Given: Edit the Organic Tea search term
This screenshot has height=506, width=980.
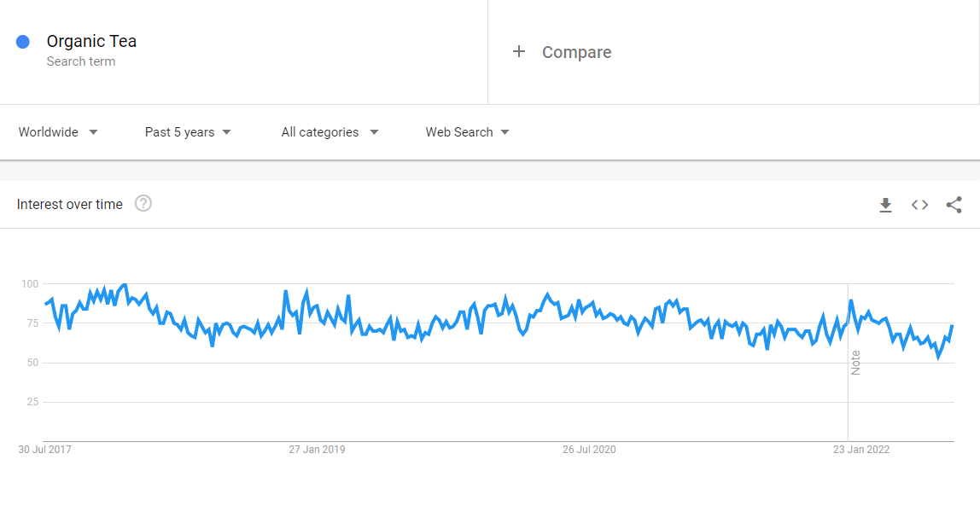Looking at the screenshot, I should pos(92,41).
